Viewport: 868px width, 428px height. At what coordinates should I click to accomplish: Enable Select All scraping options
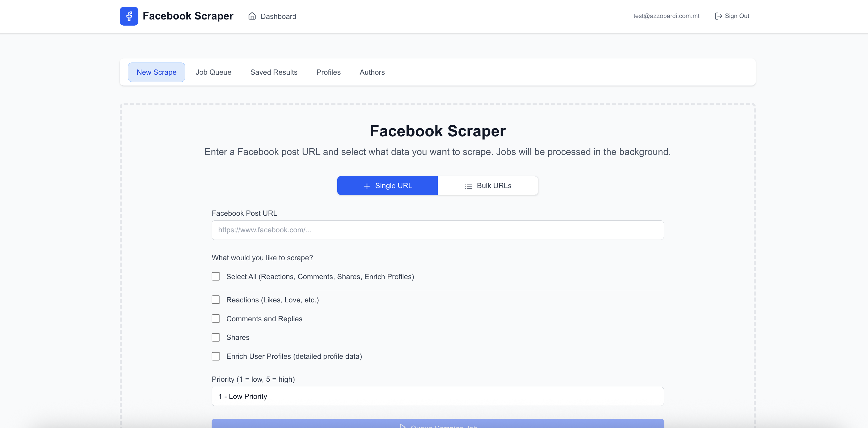tap(216, 276)
